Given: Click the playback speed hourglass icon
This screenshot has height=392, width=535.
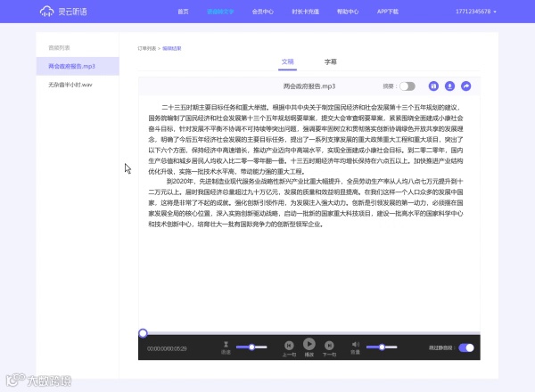Looking at the screenshot, I should (226, 344).
